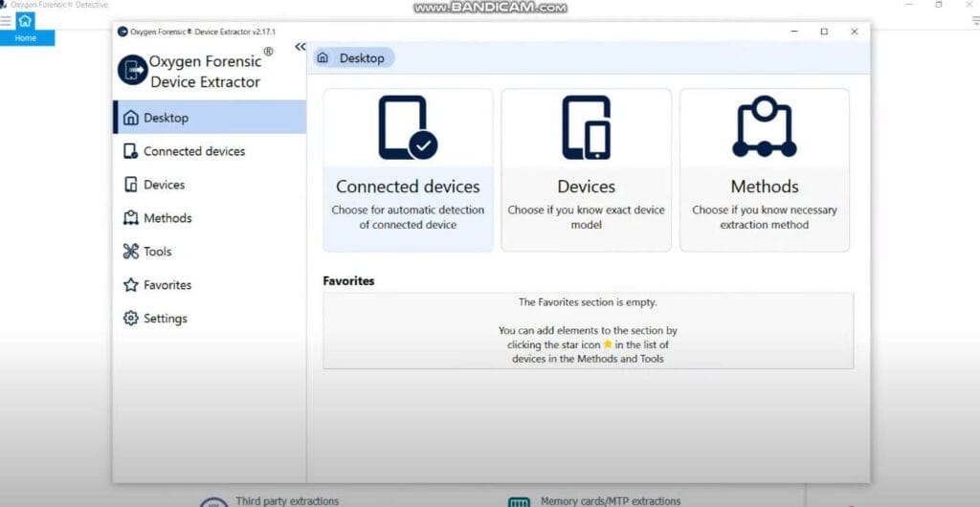
Task: Click the Device Extractor title bar icon
Action: 122,32
